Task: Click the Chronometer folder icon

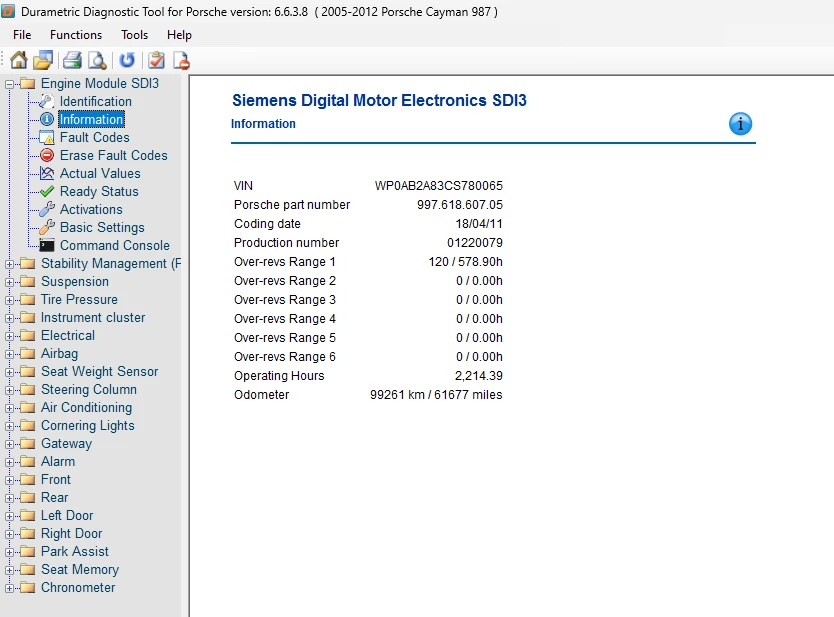Action: [x=27, y=588]
